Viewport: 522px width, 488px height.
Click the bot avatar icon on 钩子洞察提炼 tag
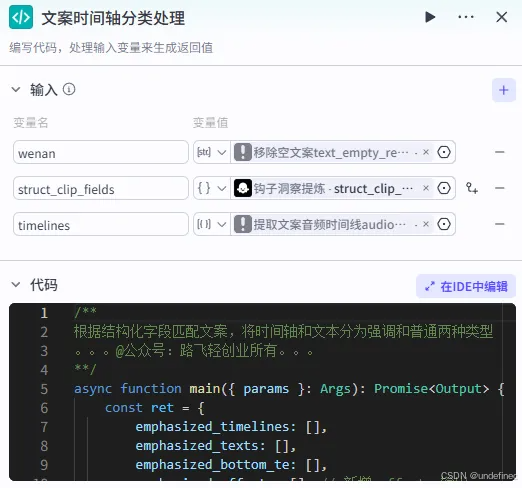(243, 188)
